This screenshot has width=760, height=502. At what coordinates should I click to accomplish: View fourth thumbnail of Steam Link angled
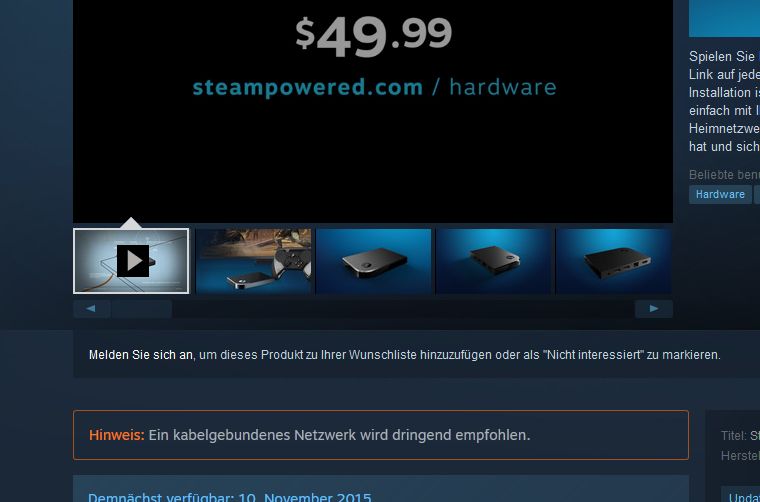tap(493, 261)
